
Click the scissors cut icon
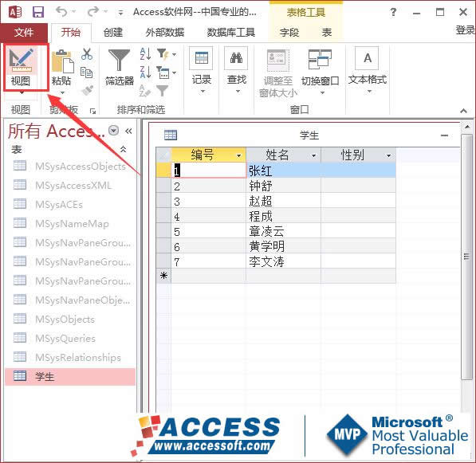87,54
